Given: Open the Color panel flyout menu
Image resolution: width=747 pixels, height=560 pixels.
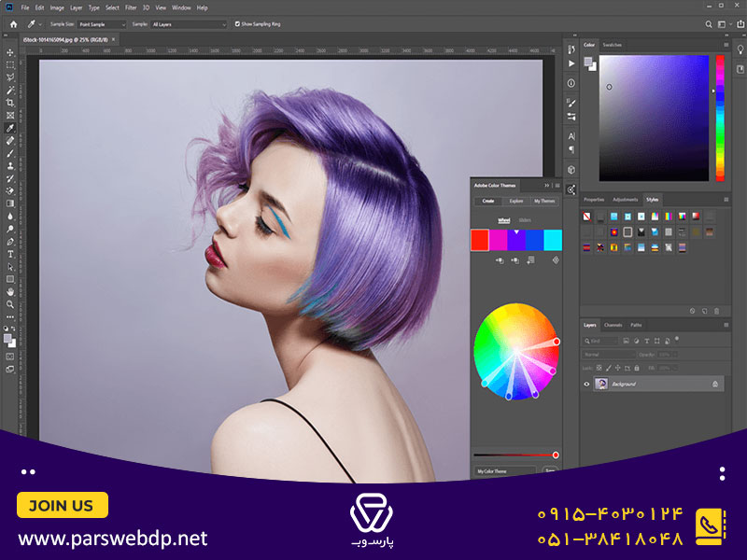Looking at the screenshot, I should point(726,45).
